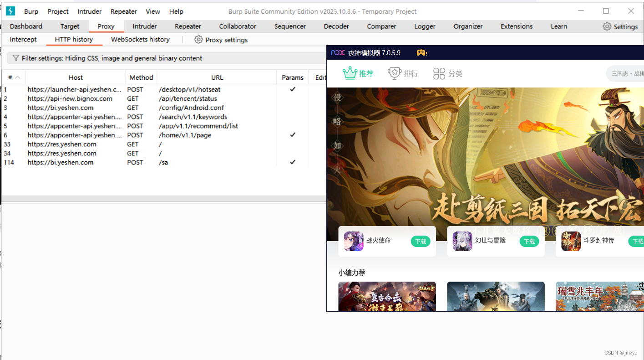
Task: Sort by the # column arrow
Action: pyautogui.click(x=18, y=77)
